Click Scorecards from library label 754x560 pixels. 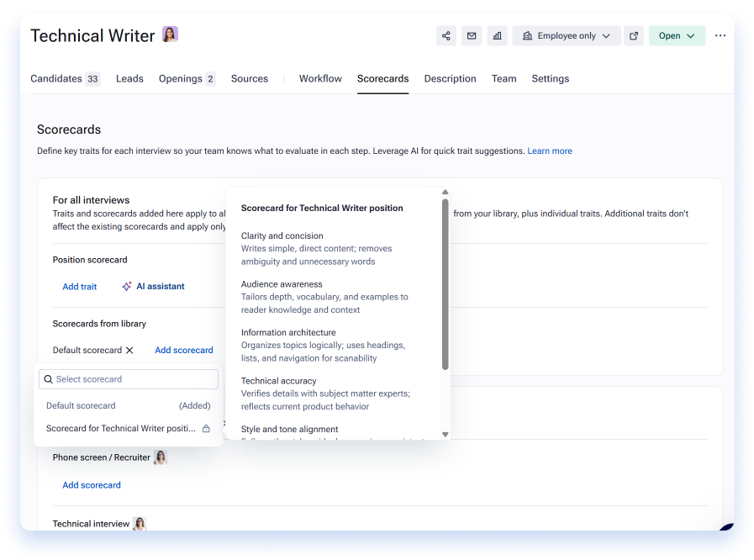(99, 324)
